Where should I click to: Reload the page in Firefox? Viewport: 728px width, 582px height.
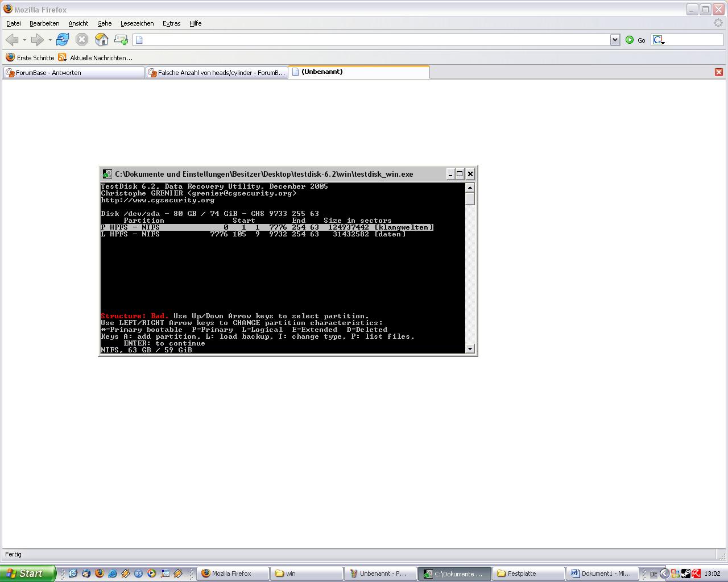tap(63, 39)
